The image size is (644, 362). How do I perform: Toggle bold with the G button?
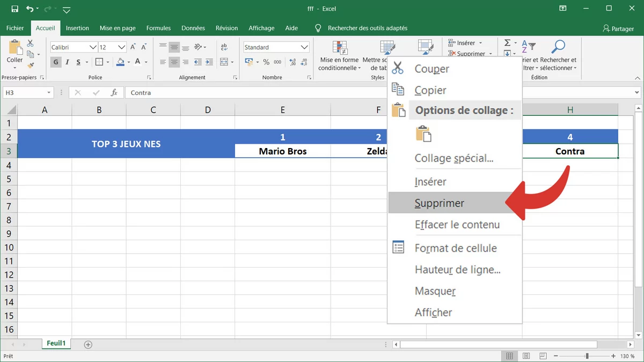[56, 62]
